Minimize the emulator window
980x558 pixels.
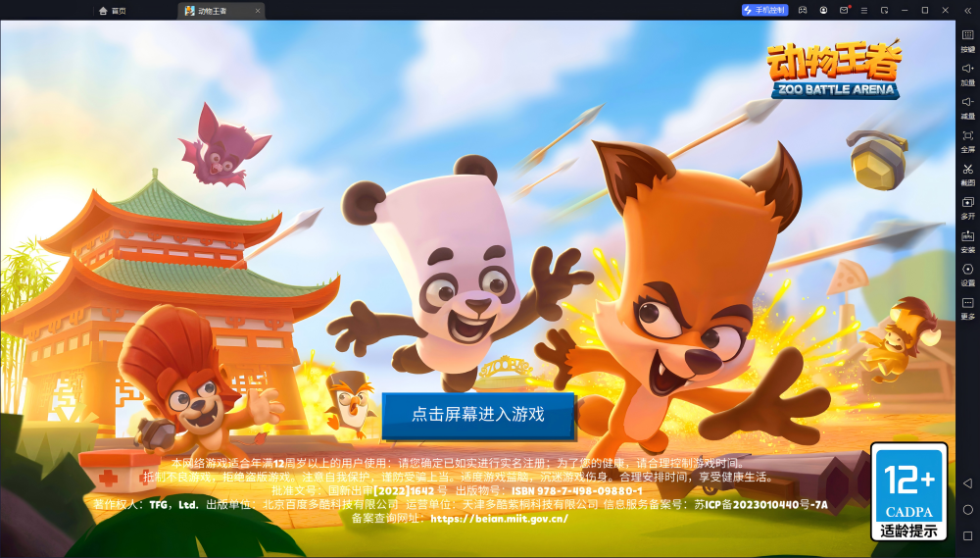coord(905,10)
